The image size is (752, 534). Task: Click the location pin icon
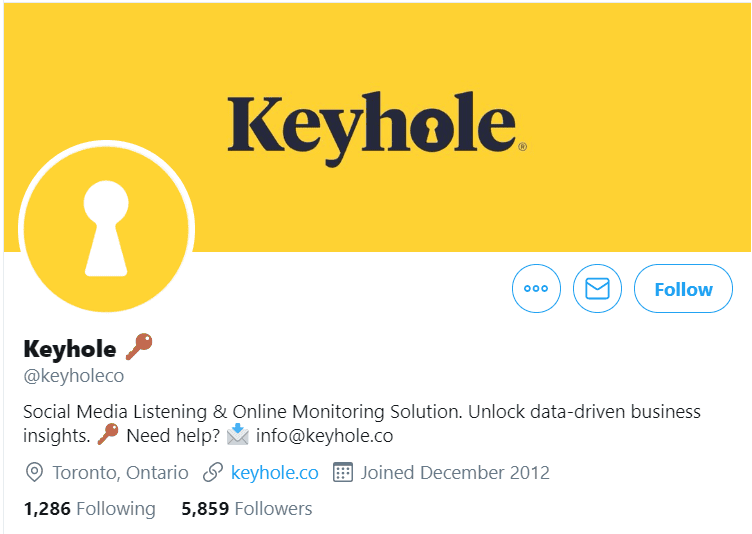[x=34, y=473]
